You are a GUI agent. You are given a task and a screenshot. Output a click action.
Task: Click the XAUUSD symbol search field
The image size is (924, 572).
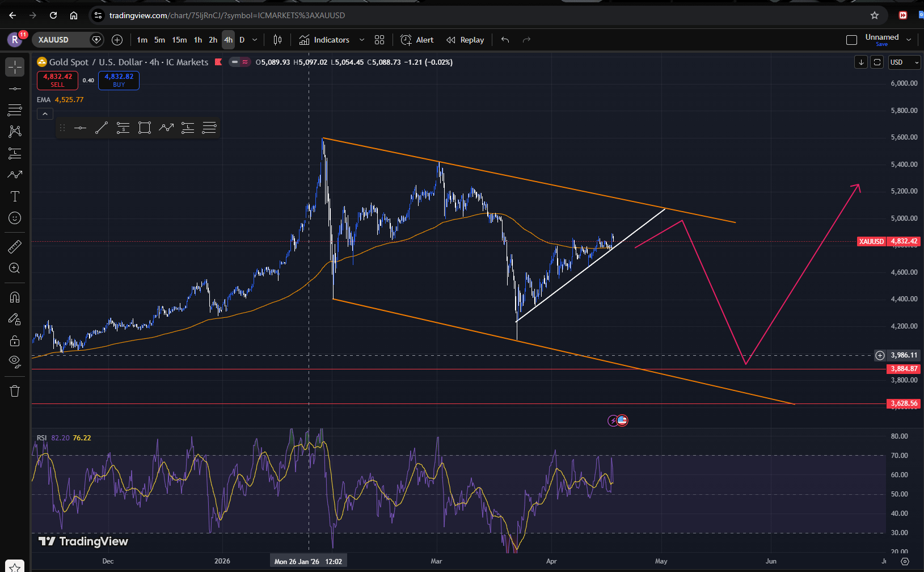(x=61, y=40)
